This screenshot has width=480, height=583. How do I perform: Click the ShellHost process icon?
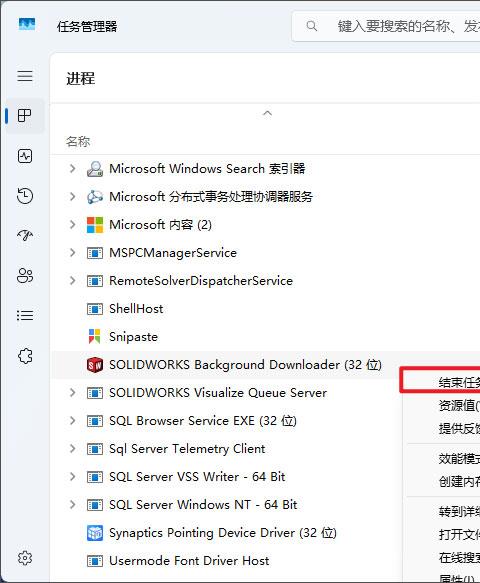click(95, 309)
